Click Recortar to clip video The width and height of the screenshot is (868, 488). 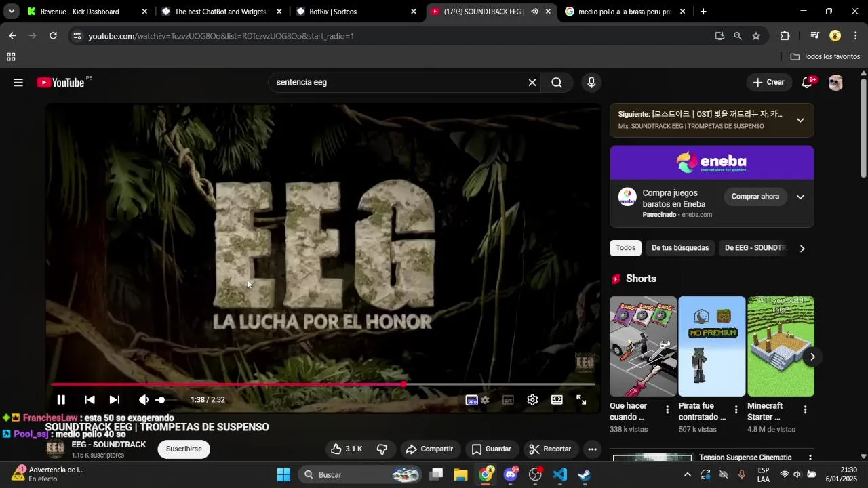[550, 449]
